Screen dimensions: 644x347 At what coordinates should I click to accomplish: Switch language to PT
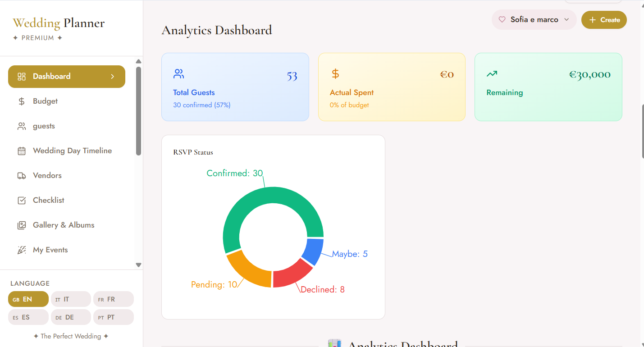coord(114,317)
